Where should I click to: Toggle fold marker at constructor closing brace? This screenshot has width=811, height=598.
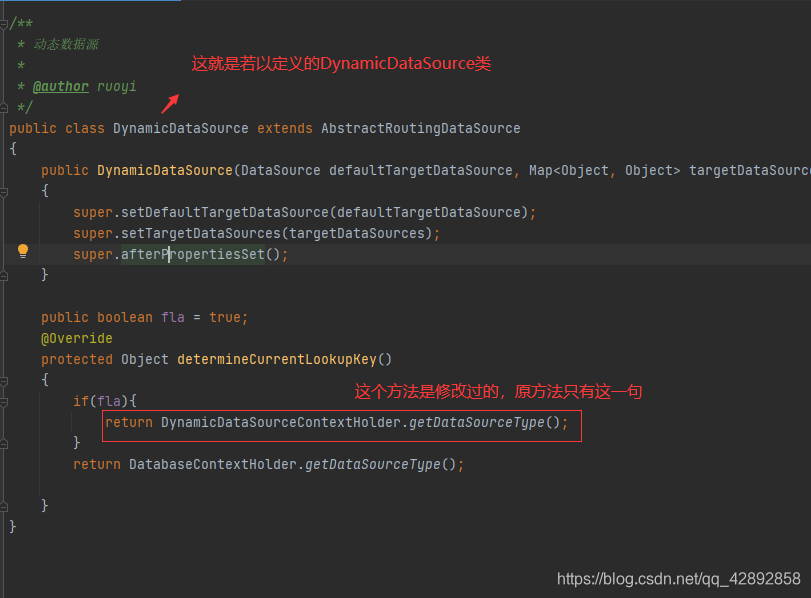(x=4, y=276)
